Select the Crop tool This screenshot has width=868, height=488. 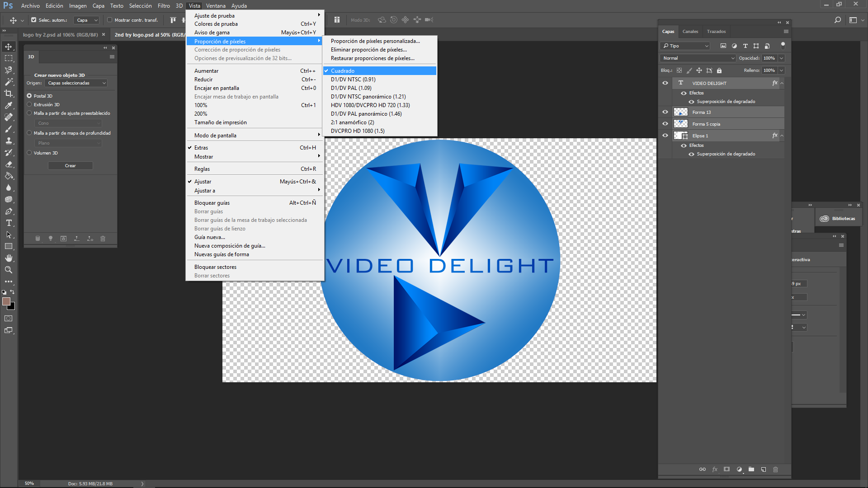click(9, 94)
